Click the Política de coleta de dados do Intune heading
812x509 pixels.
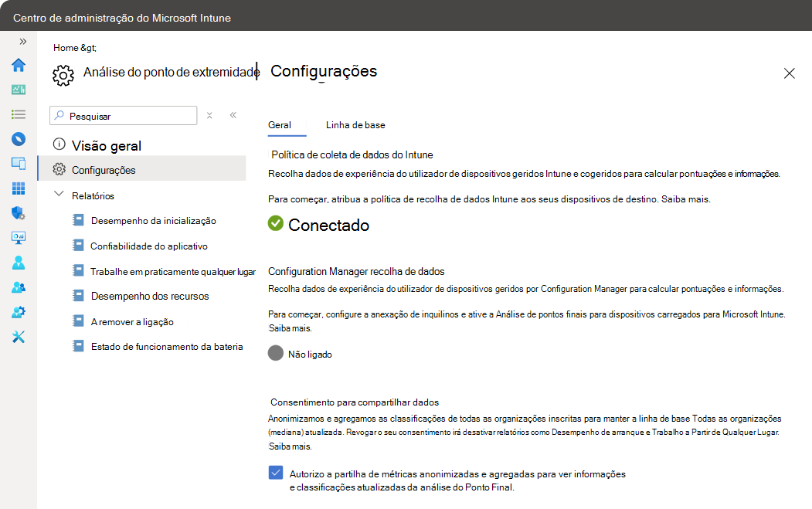click(x=352, y=154)
